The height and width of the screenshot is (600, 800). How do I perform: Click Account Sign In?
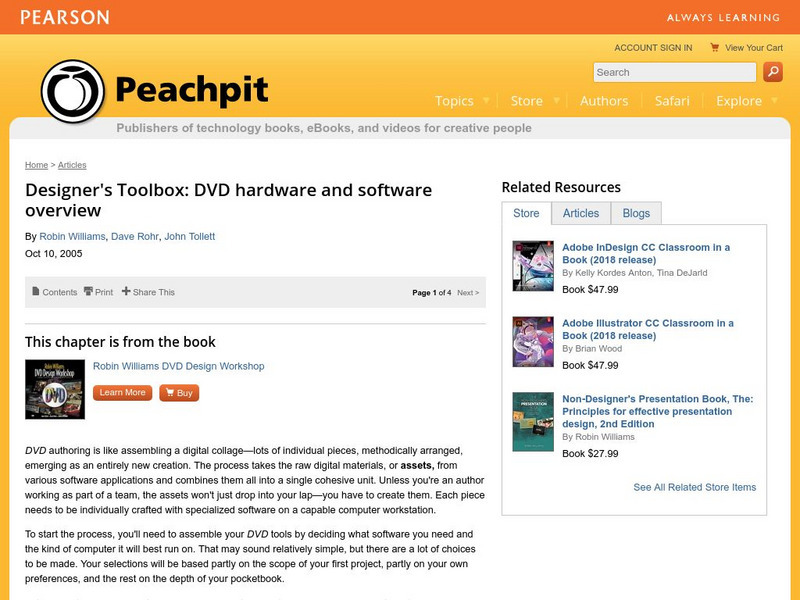coord(653,47)
